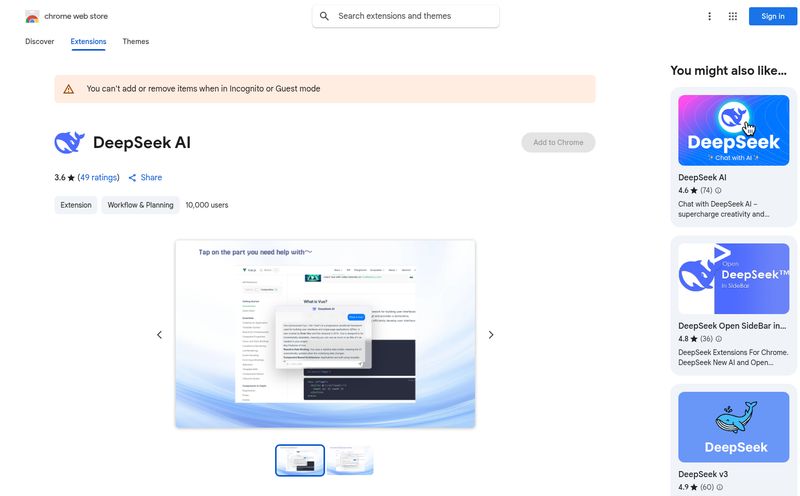Screen dimensions: 800x496
Task: Click the search magnifier icon
Action: (x=324, y=16)
